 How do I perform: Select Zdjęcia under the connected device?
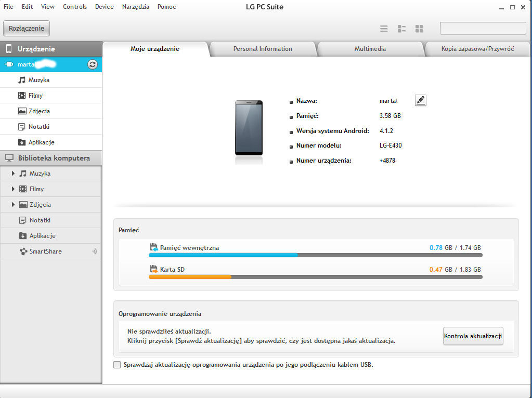tap(51, 111)
